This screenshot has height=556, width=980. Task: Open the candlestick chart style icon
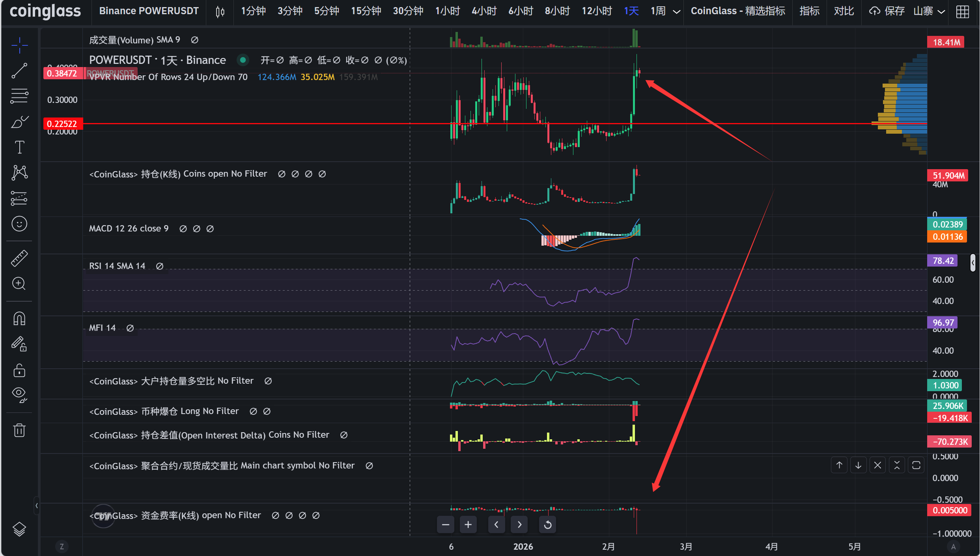click(220, 11)
